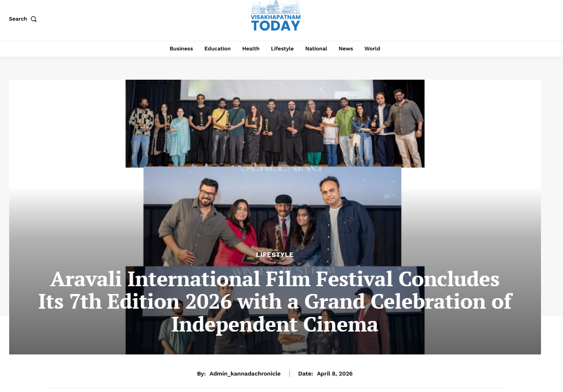Open the Aravali International Film Festival headline
Viewport: 563px width, 392px height.
(275, 302)
